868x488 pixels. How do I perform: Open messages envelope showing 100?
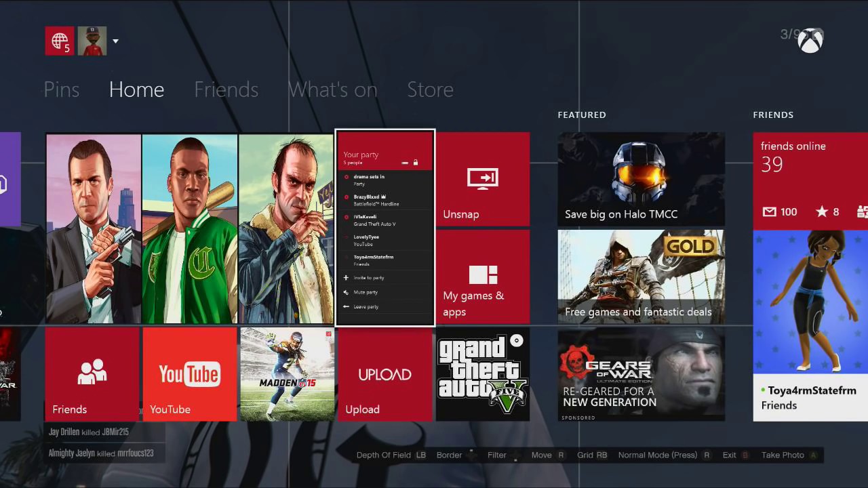pyautogui.click(x=780, y=212)
